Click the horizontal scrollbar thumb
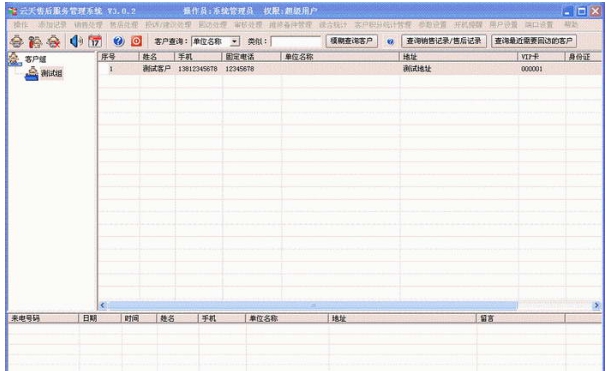Image resolution: width=606 pixels, height=371 pixels. click(313, 305)
